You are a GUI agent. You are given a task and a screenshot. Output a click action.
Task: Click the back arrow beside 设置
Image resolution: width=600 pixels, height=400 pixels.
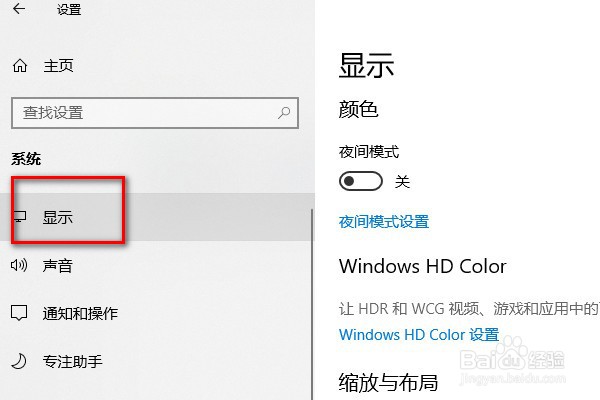coord(19,9)
